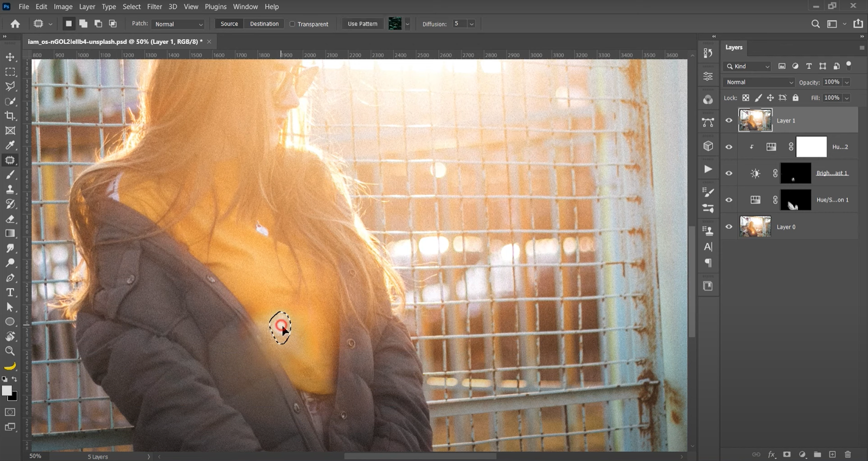This screenshot has height=461, width=868.
Task: Select the Zoom tool
Action: tap(10, 351)
